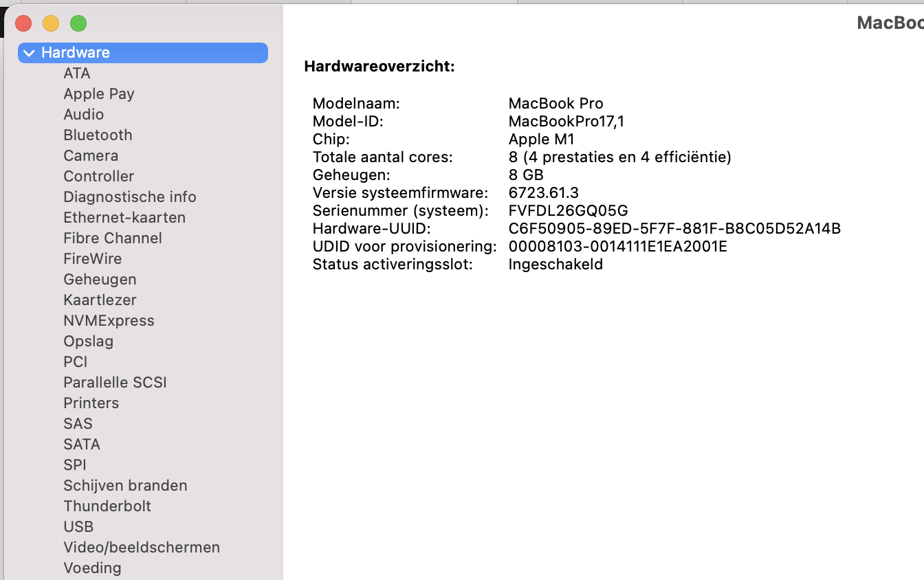Image resolution: width=924 pixels, height=580 pixels.
Task: Open the SATA sidebar item
Action: [x=82, y=445]
